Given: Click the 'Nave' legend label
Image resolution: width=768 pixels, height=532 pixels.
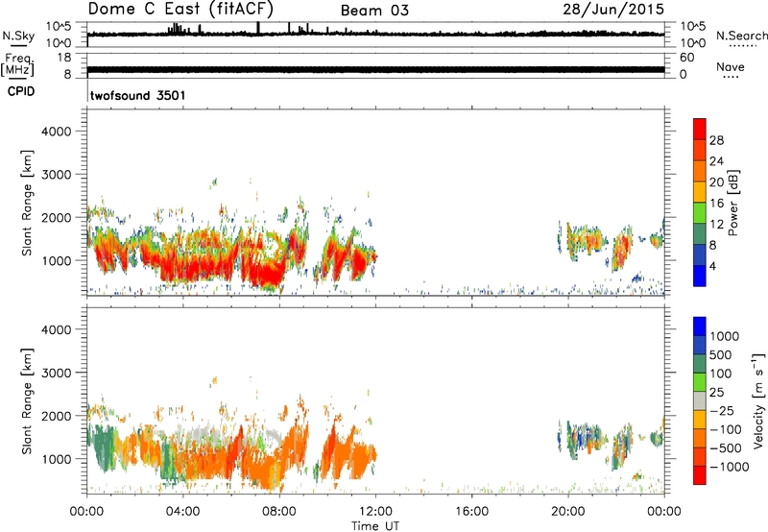Looking at the screenshot, I should tap(730, 66).
